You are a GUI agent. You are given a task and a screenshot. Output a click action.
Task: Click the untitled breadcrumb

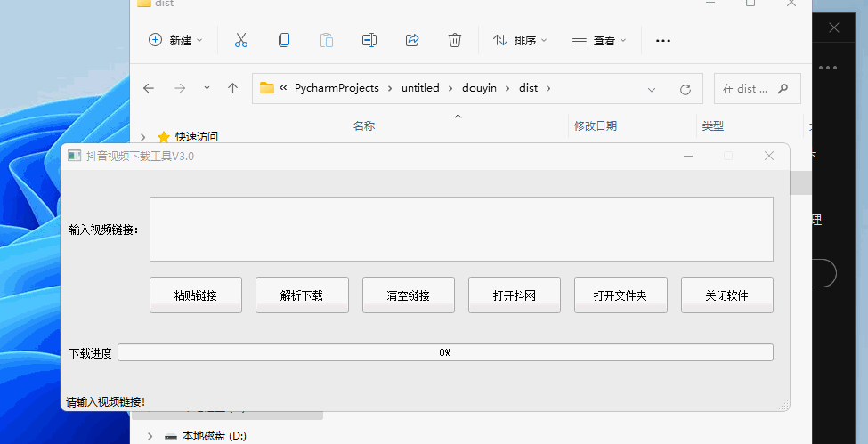coord(420,88)
